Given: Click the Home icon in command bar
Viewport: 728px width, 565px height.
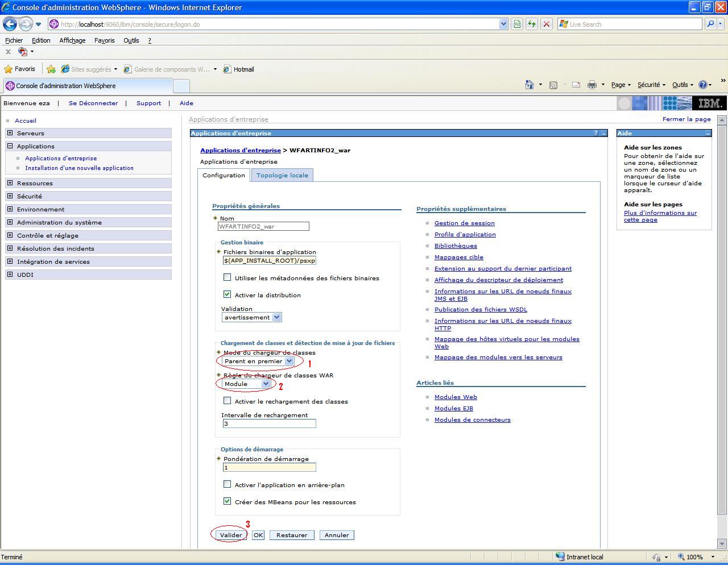Looking at the screenshot, I should click(x=529, y=85).
